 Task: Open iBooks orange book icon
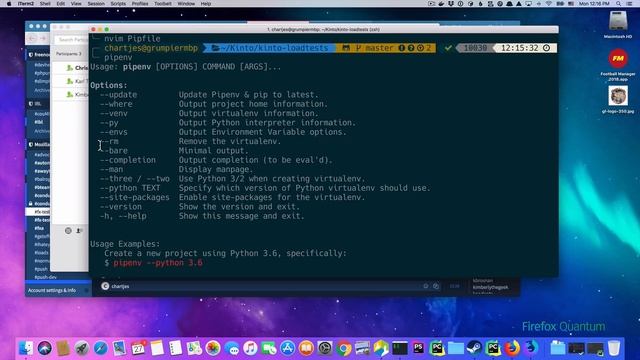click(306, 348)
